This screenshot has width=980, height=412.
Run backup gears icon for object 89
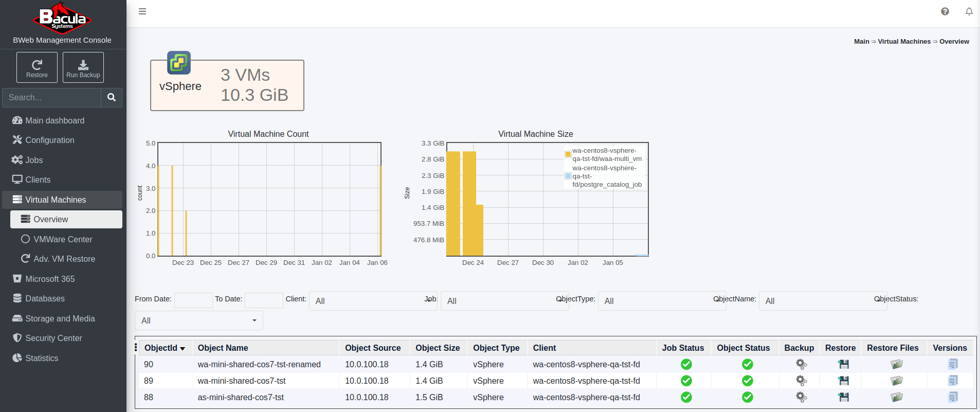click(x=801, y=381)
